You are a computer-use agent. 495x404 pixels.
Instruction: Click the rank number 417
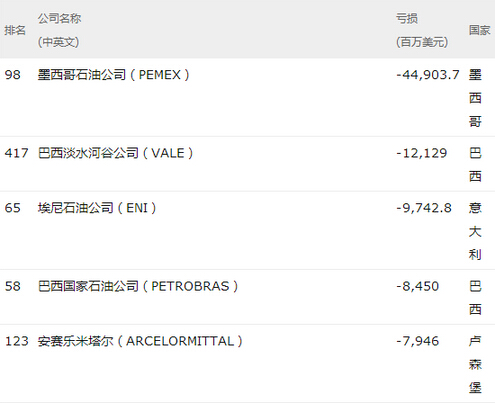17,153
